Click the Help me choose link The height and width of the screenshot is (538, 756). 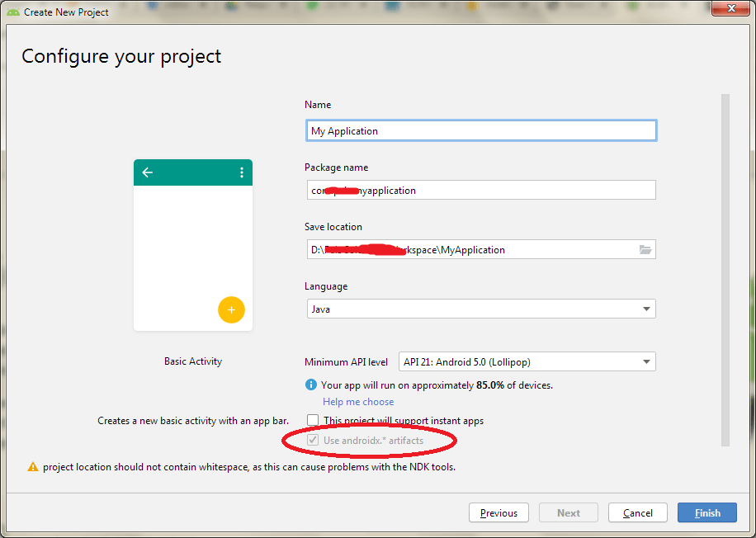[x=357, y=401]
